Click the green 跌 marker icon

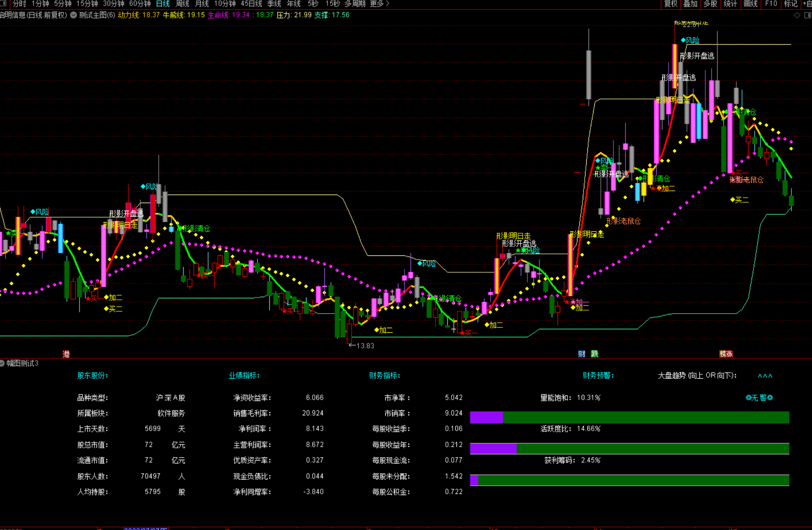(594, 354)
